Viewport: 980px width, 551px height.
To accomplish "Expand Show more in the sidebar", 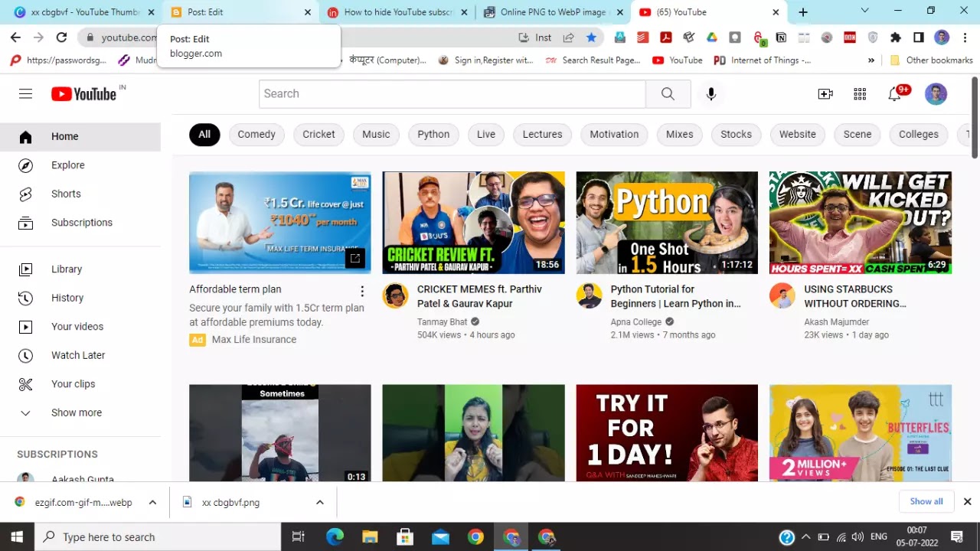I will pos(80,412).
